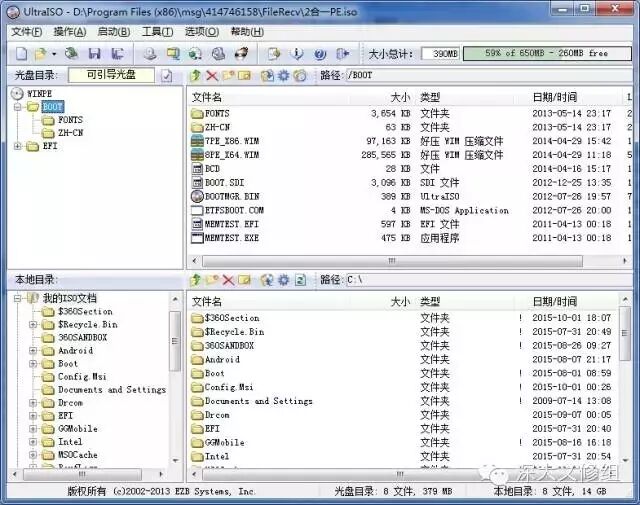Expand the Intel folder in local tree
Image resolution: width=640 pixels, height=505 pixels.
tap(33, 442)
